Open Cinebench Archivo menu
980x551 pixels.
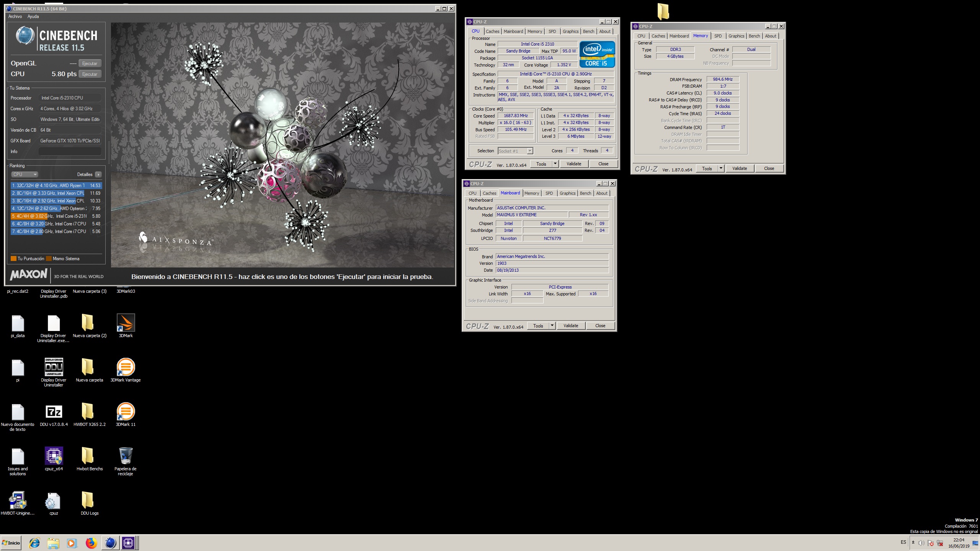tap(15, 16)
